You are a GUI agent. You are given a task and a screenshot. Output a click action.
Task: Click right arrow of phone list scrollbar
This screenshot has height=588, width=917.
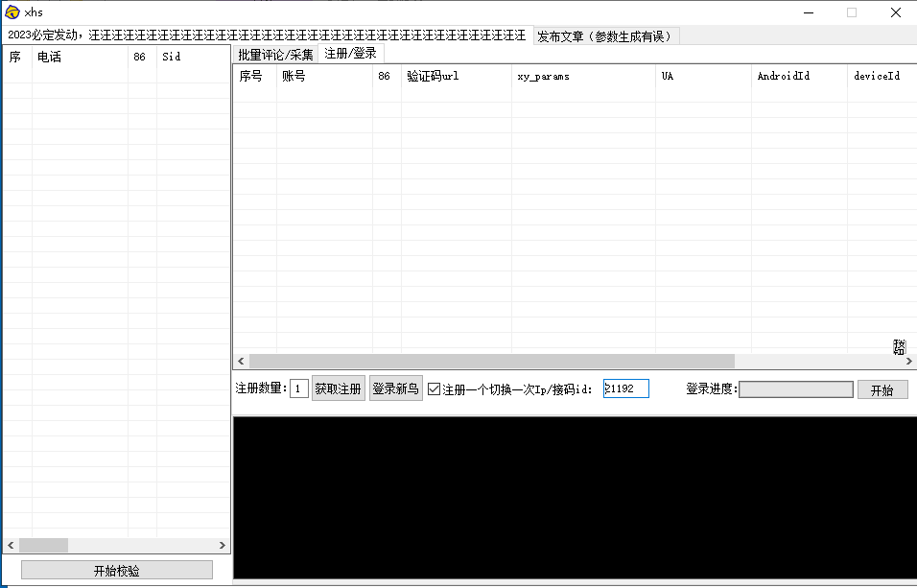[x=223, y=545]
